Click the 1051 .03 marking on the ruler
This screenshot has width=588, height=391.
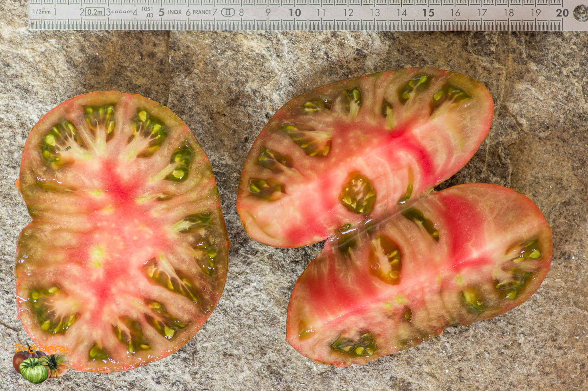147,12
